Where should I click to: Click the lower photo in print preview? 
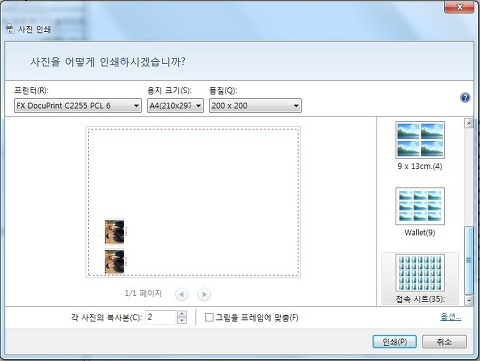pos(114,262)
